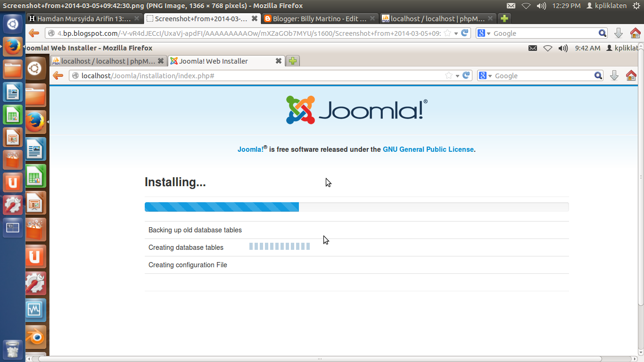Open the Trash in the outer launcher
Image resolution: width=644 pixels, height=362 pixels.
point(13,349)
